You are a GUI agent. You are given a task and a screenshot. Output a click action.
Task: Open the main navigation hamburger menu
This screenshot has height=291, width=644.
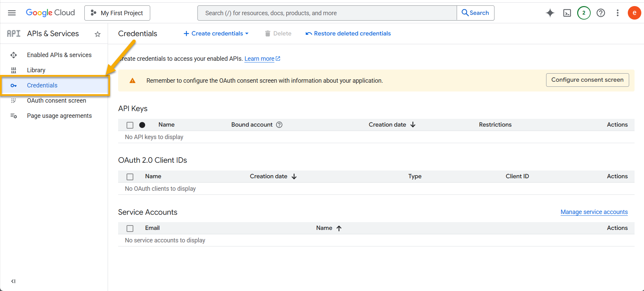[x=12, y=13]
